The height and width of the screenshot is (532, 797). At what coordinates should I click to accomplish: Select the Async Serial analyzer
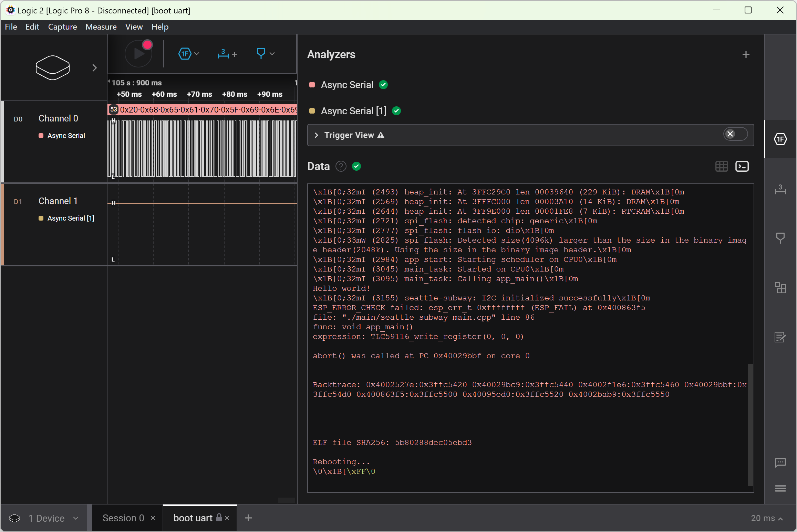click(x=347, y=85)
